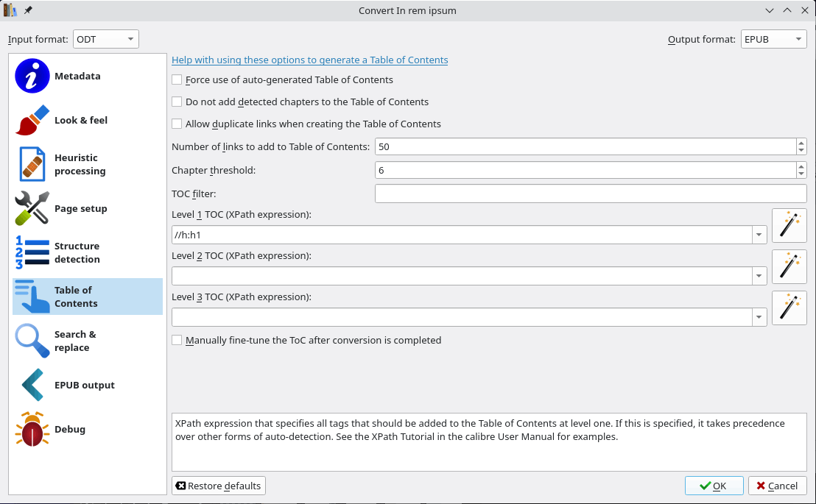Screen dimensions: 816x504
Task: Enable Force use of auto-generated Table of Contents
Action: [x=177, y=80]
